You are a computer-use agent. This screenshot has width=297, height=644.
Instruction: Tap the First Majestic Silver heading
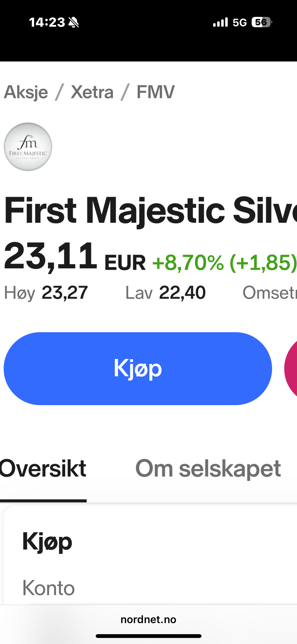pos(150,210)
